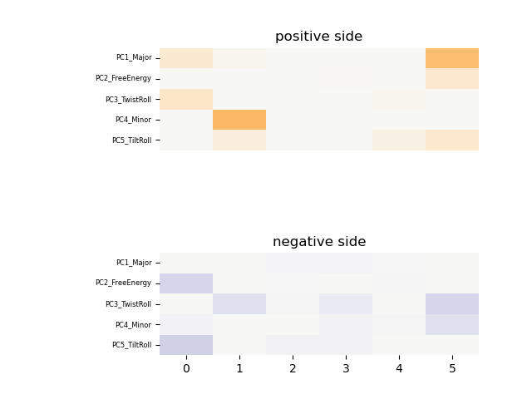The width and height of the screenshot is (532, 399).
Task: Click the PC5_TiltRoll column 5 positive cell
Action: 452,140
